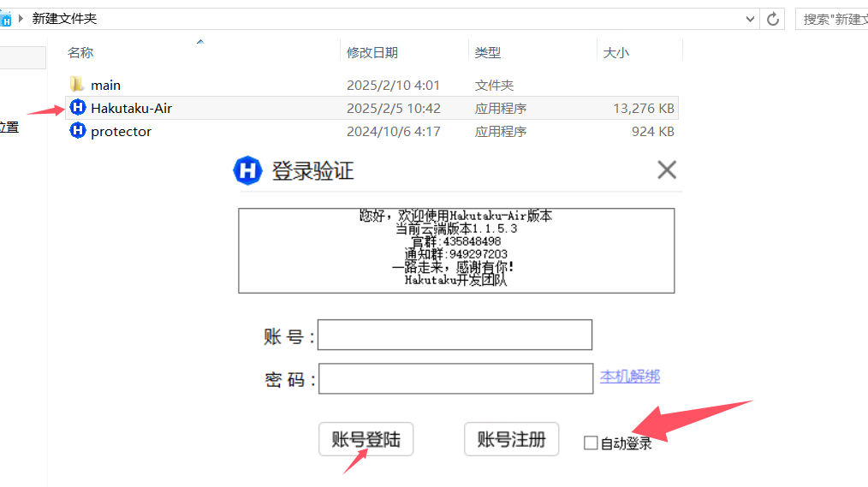Select the file name protector
This screenshot has height=487, width=868.
122,131
